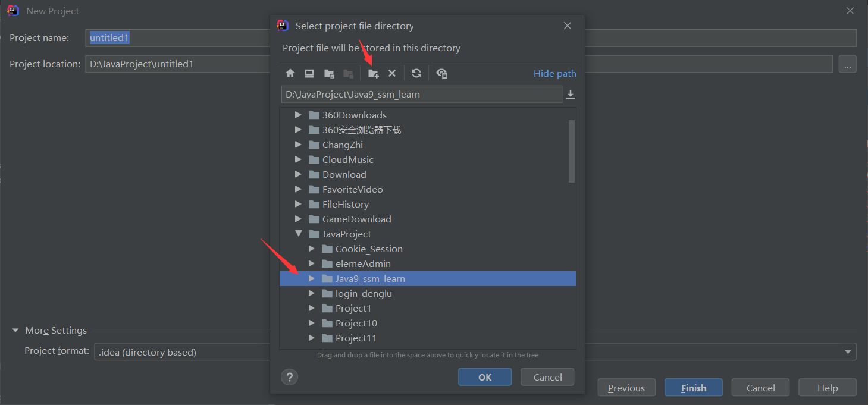The image size is (868, 405).
Task: Click the Cookie_Session folder icon
Action: 327,249
